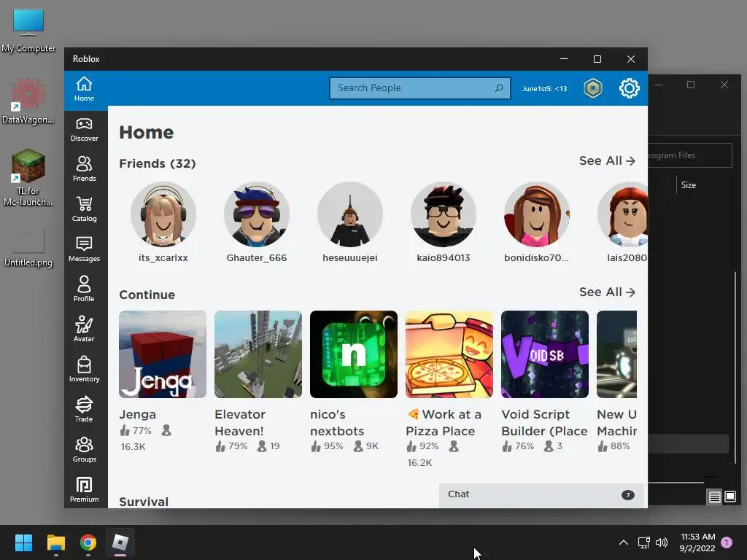The width and height of the screenshot is (747, 560).
Task: Open the Home sidebar icon
Action: tap(85, 89)
